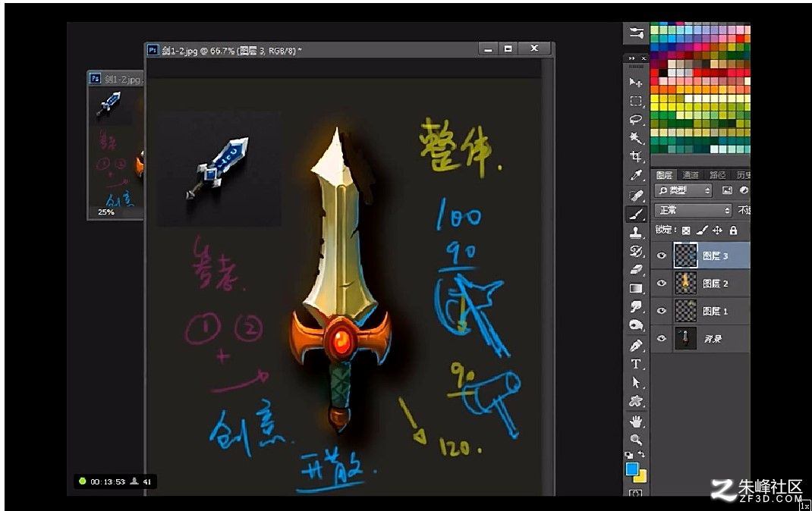This screenshot has width=812, height=511.
Task: Select the Magic Wand tool
Action: click(x=635, y=137)
